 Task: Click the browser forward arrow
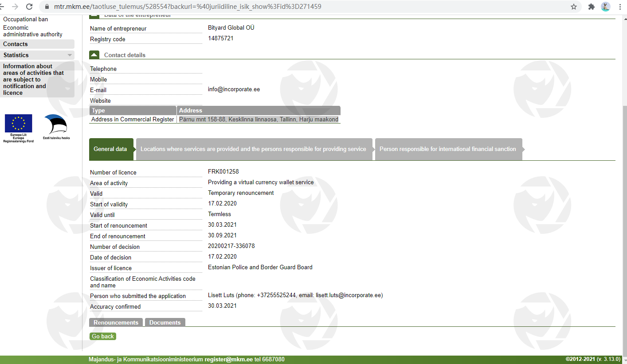[x=15, y=7]
